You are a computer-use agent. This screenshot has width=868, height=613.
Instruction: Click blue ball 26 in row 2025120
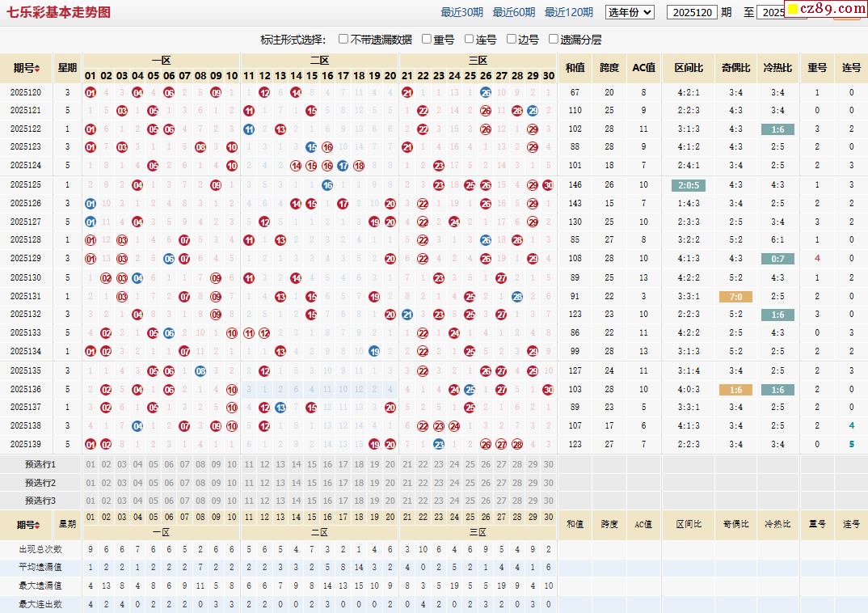point(486,92)
